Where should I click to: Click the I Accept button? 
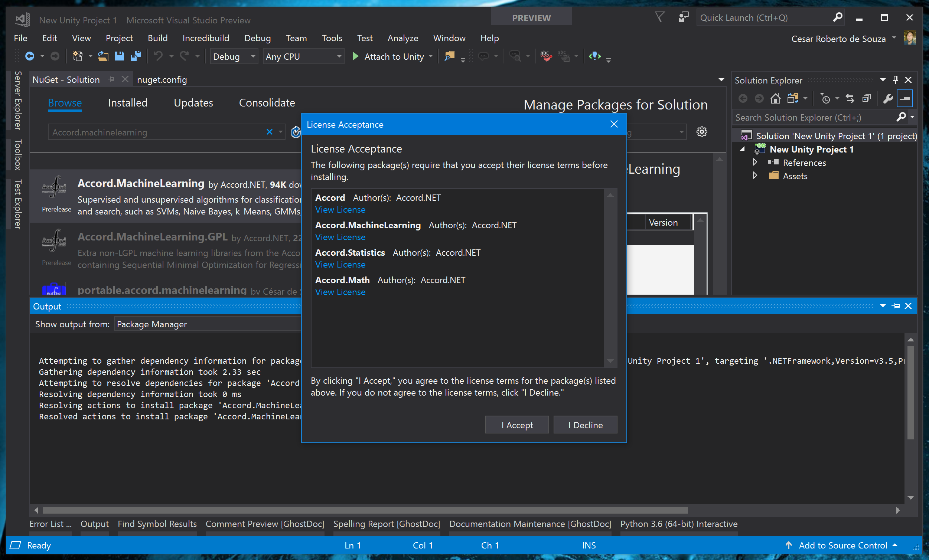pos(517,425)
